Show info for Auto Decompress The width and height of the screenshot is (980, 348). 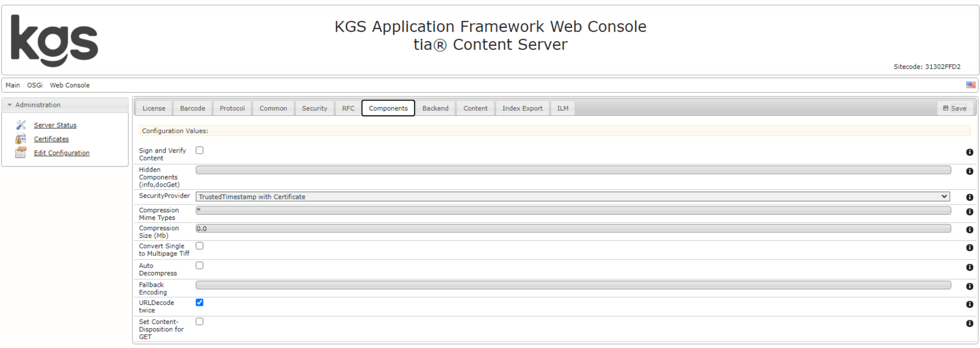[969, 267]
